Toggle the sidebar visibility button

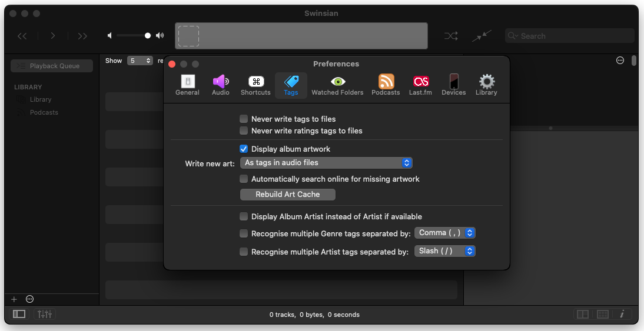coord(19,314)
